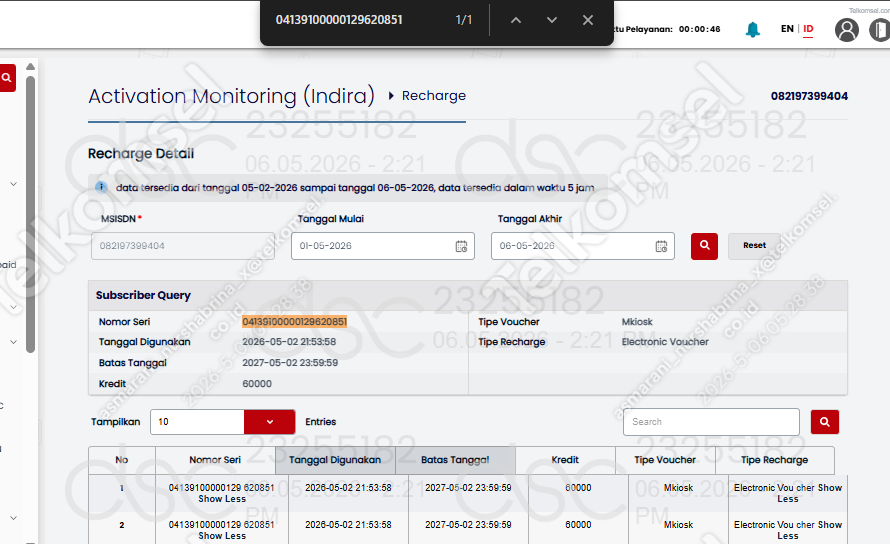Click red search icon in left sidebar
Screen dimensions: 890x544
(x=7, y=78)
